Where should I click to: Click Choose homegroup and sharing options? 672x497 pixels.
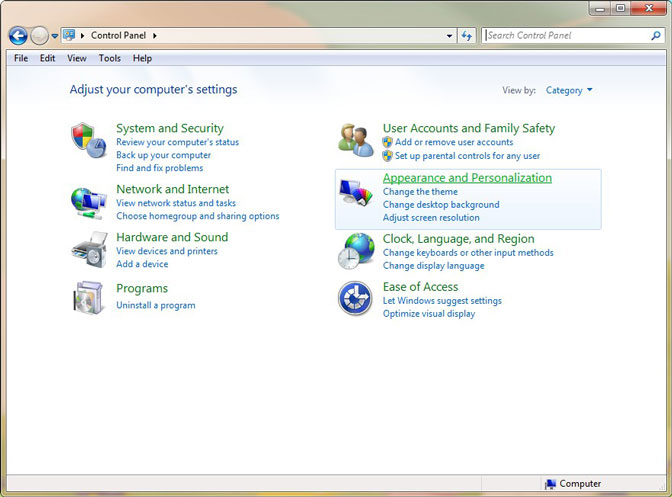(198, 216)
